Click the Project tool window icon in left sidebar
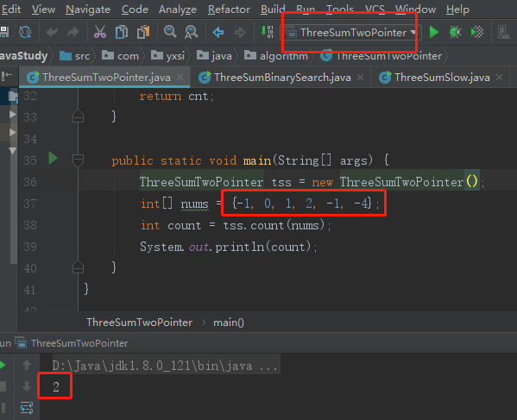 (x=13, y=97)
